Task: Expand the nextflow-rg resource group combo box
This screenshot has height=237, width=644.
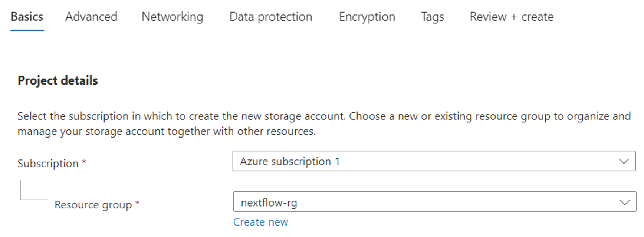Action: 408,203
